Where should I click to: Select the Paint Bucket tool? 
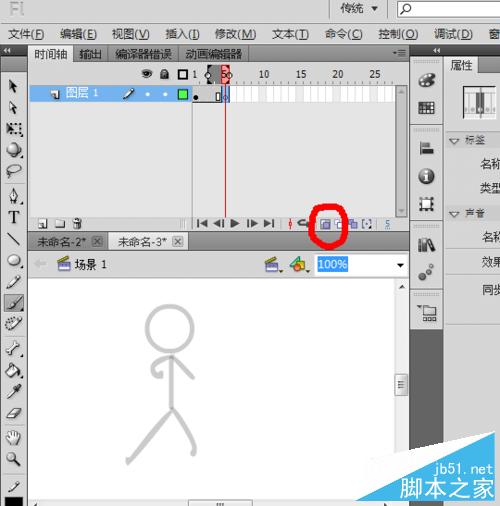pos(14,370)
